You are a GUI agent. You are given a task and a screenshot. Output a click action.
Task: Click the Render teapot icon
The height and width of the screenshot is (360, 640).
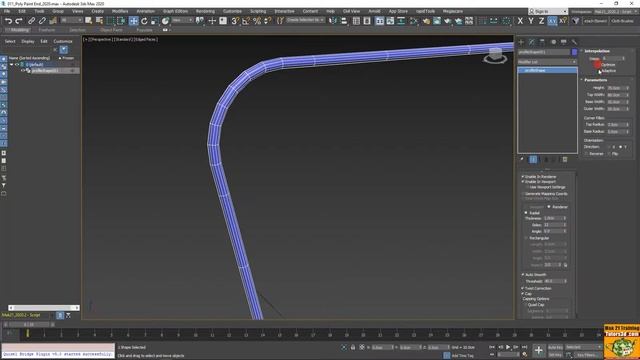pos(448,21)
